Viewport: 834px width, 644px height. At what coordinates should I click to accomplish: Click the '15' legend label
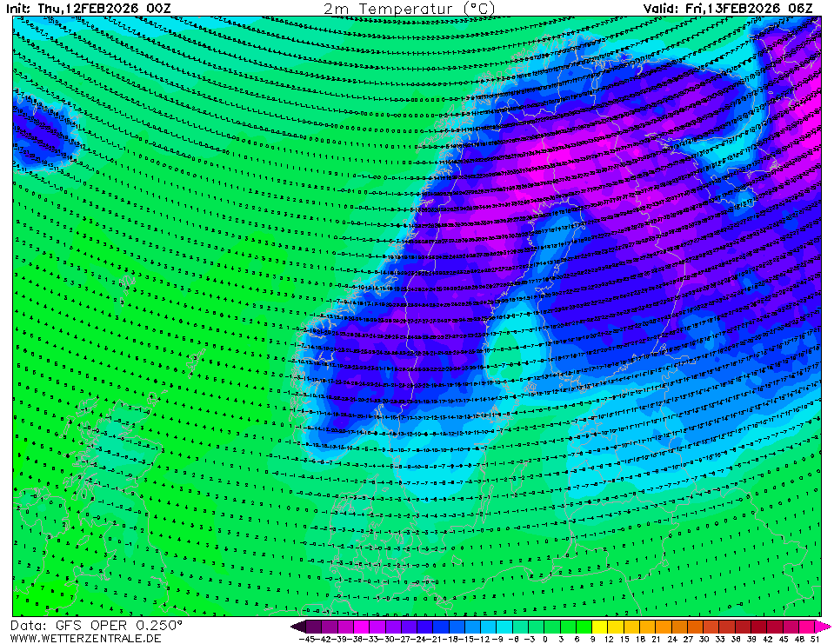point(624,639)
